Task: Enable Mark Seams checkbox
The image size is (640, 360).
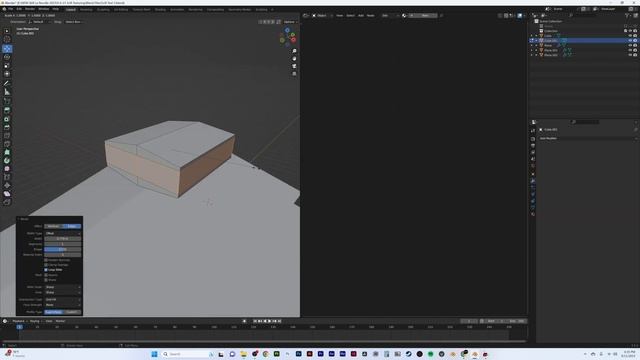Action: coord(46,275)
